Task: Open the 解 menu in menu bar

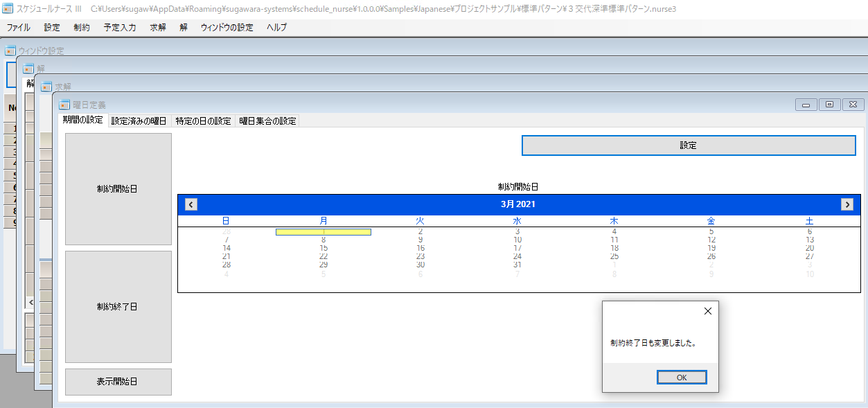Action: 184,28
